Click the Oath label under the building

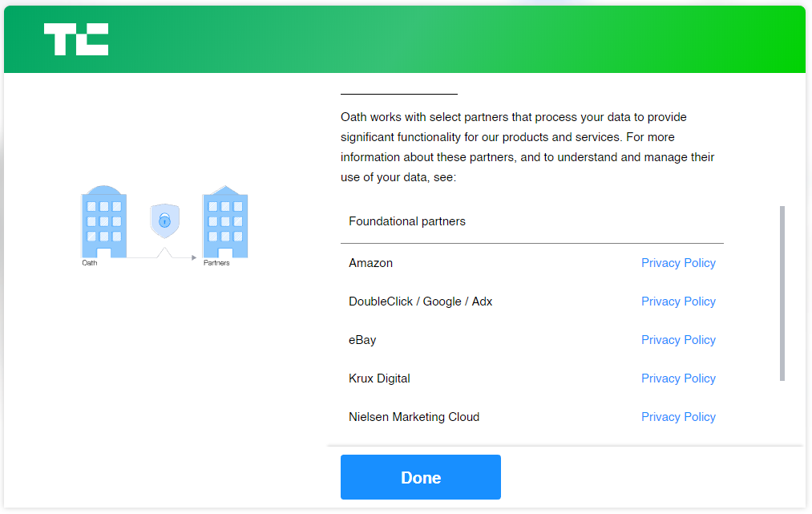[90, 263]
